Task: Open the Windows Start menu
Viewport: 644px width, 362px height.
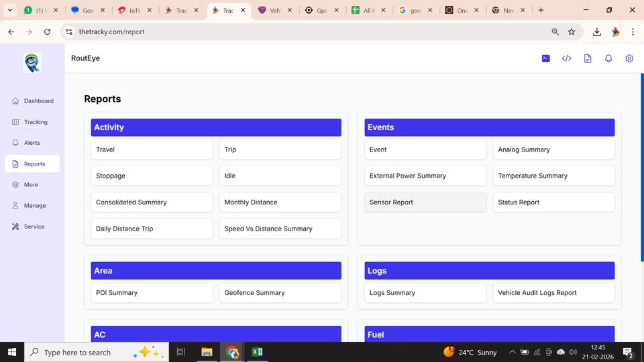Action: click(12, 352)
